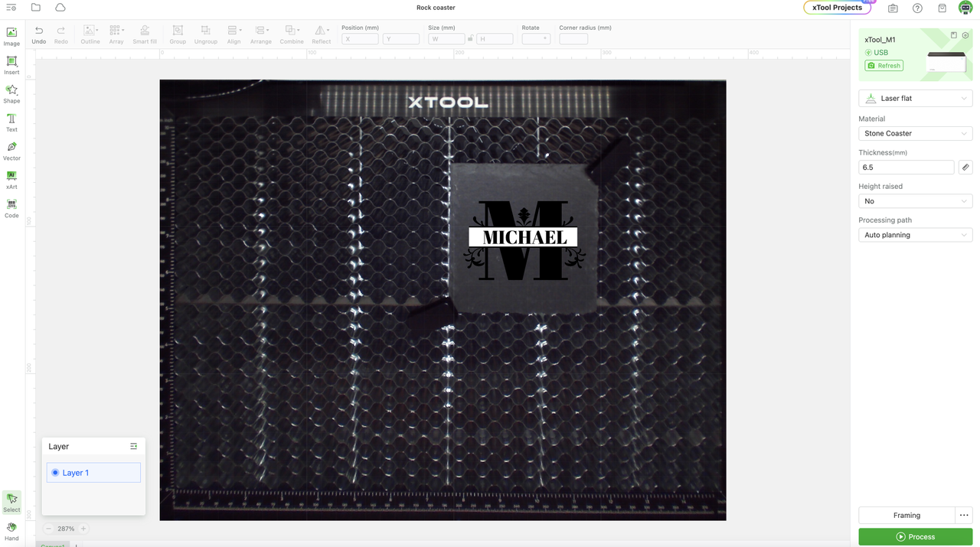Open the Processing path Auto planning dropdown

click(916, 235)
